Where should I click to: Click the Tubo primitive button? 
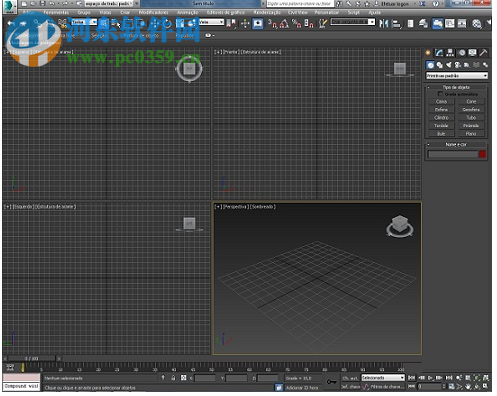click(x=471, y=118)
